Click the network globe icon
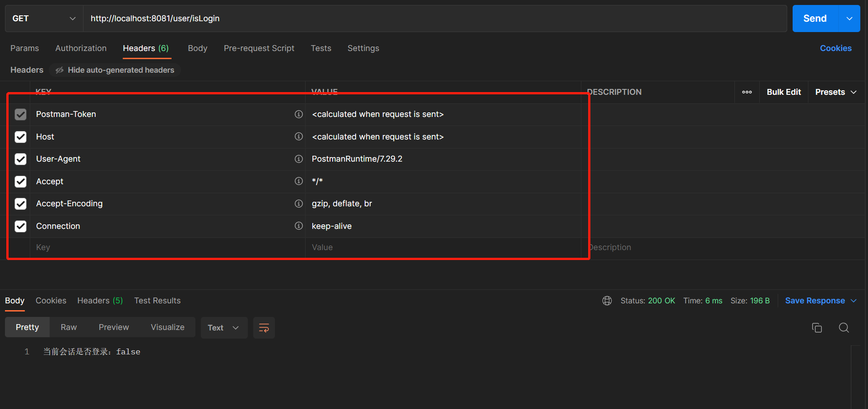The width and height of the screenshot is (868, 409). tap(607, 301)
